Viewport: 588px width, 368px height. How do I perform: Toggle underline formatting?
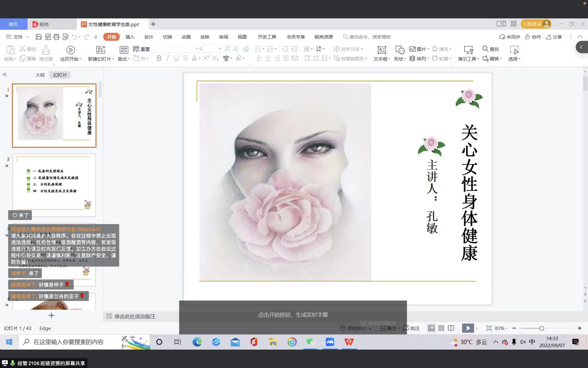(x=176, y=58)
